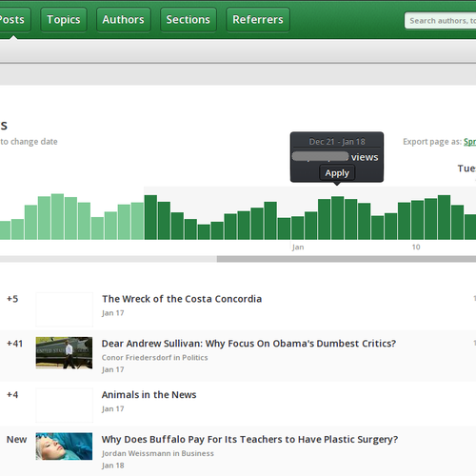Focus the Search authors input field
Image resolution: width=476 pixels, height=476 pixels.
click(441, 21)
